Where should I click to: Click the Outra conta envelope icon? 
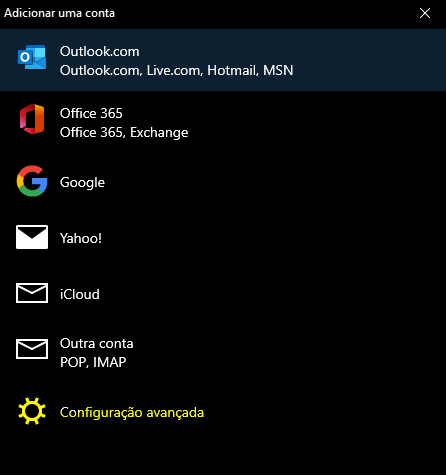[x=32, y=349]
